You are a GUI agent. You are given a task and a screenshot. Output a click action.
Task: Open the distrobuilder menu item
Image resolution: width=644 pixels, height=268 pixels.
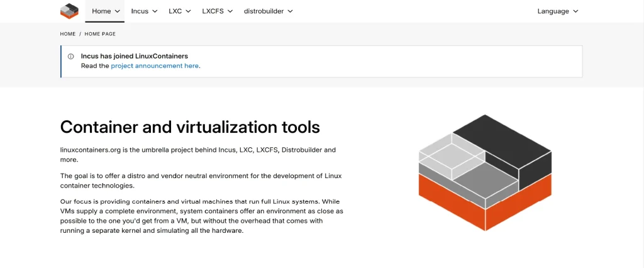[x=264, y=11]
